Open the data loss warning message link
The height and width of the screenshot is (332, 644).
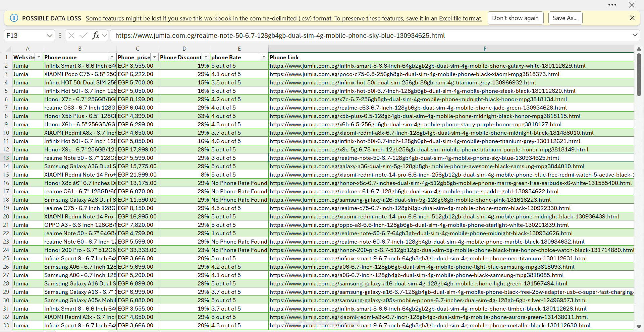coord(284,18)
